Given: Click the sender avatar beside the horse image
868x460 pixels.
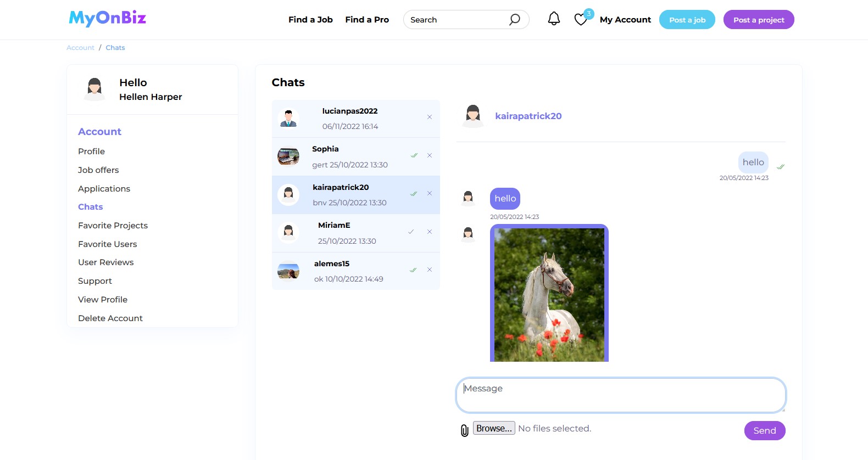Looking at the screenshot, I should click(468, 234).
